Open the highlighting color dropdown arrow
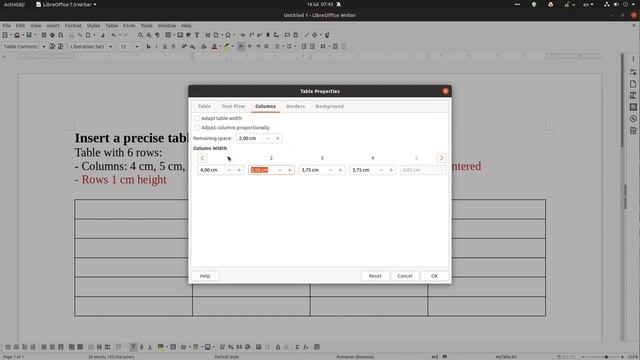Viewport: 640px width, 360px height. click(232, 47)
